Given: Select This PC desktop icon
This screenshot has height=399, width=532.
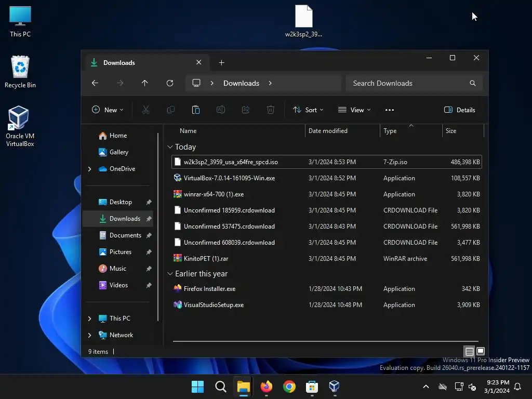Looking at the screenshot, I should (20, 21).
